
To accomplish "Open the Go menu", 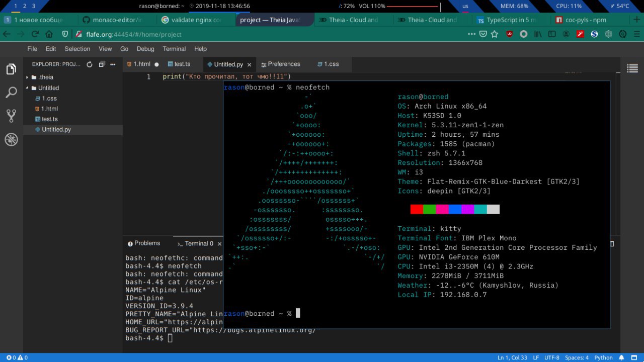I will pyautogui.click(x=124, y=49).
